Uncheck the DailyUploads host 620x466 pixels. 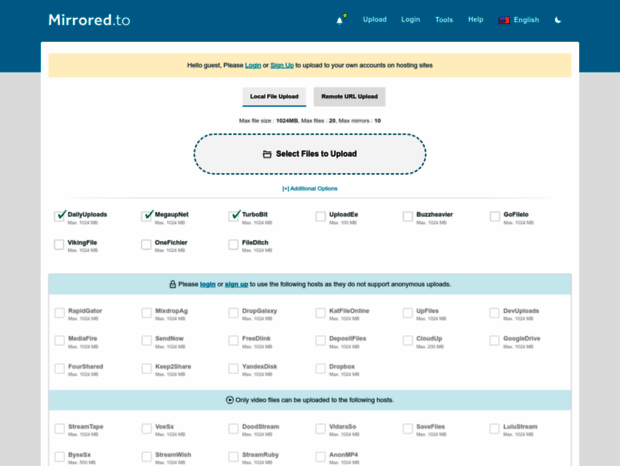click(59, 216)
